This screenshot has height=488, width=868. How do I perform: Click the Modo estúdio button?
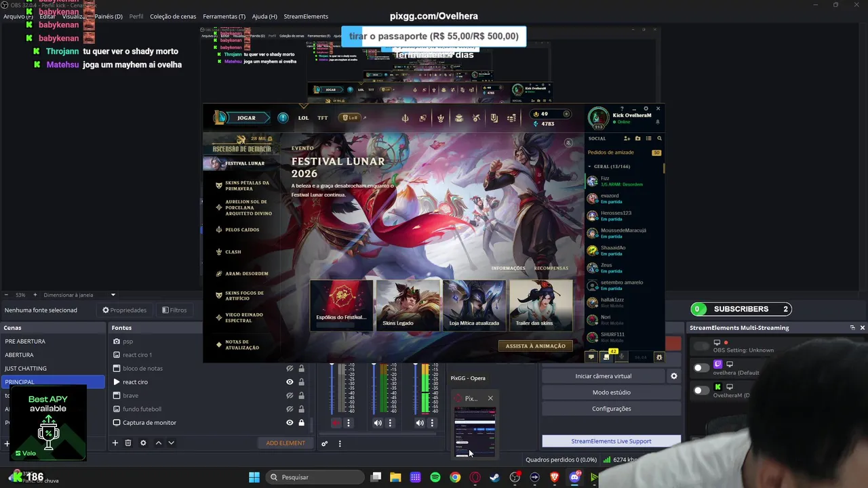click(612, 392)
